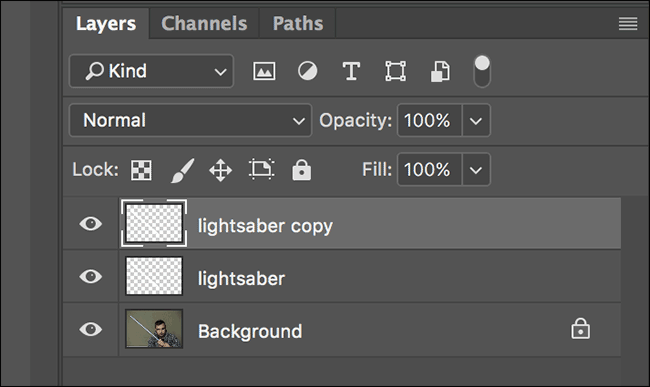The height and width of the screenshot is (387, 650).
Task: Expand the Opacity slider arrow
Action: (x=476, y=121)
